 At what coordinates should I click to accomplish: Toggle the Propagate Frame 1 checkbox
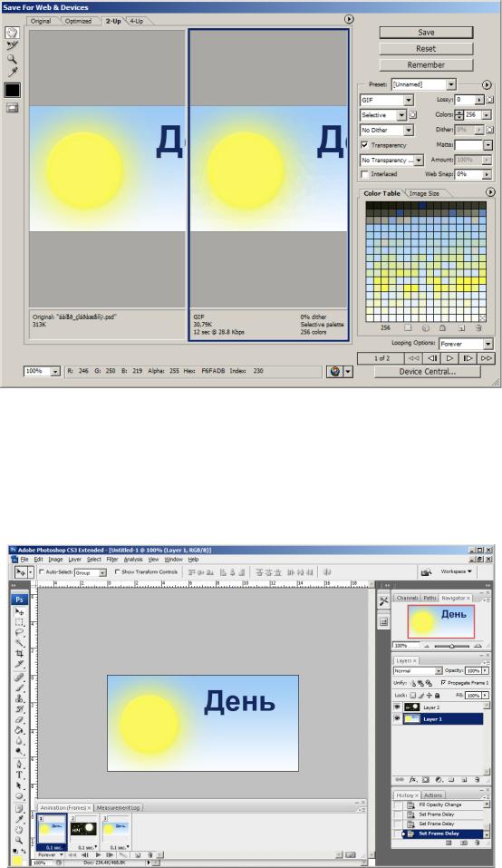point(443,683)
